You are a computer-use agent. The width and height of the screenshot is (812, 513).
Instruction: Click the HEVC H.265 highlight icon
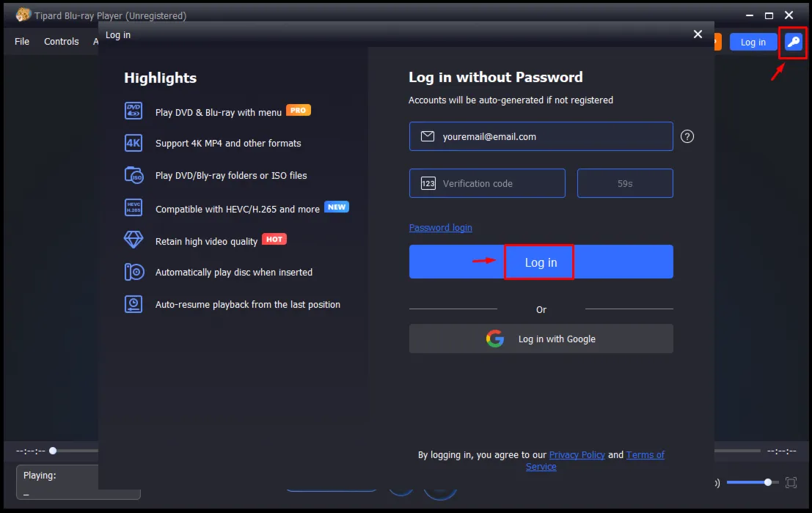133,207
